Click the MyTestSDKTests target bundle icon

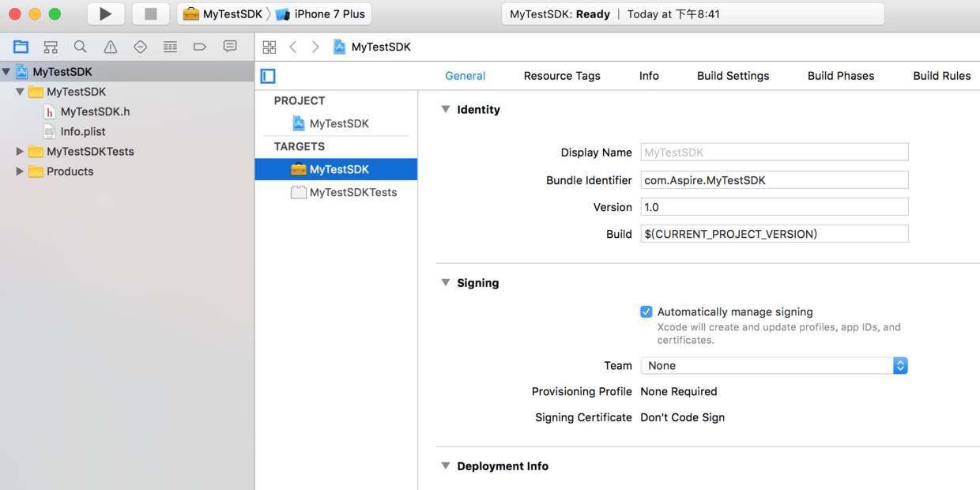coord(298,192)
